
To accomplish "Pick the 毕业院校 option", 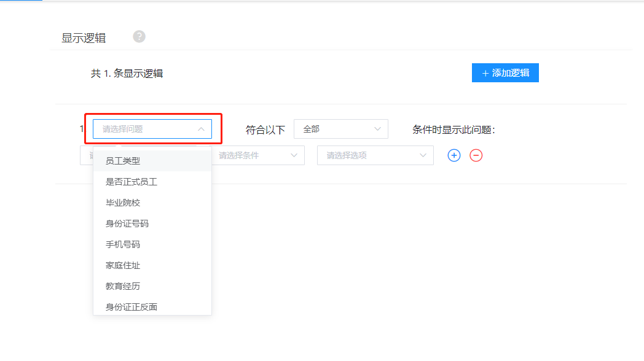I will 123,203.
